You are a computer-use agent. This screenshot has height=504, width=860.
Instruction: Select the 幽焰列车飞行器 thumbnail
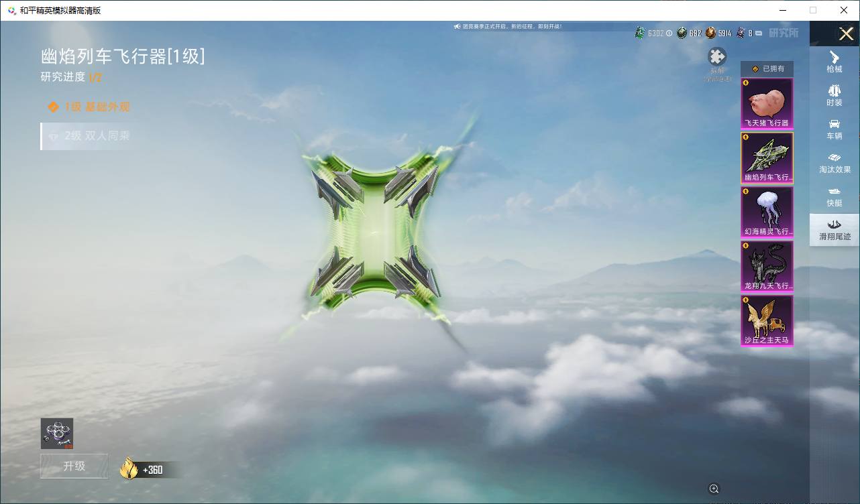tap(767, 157)
